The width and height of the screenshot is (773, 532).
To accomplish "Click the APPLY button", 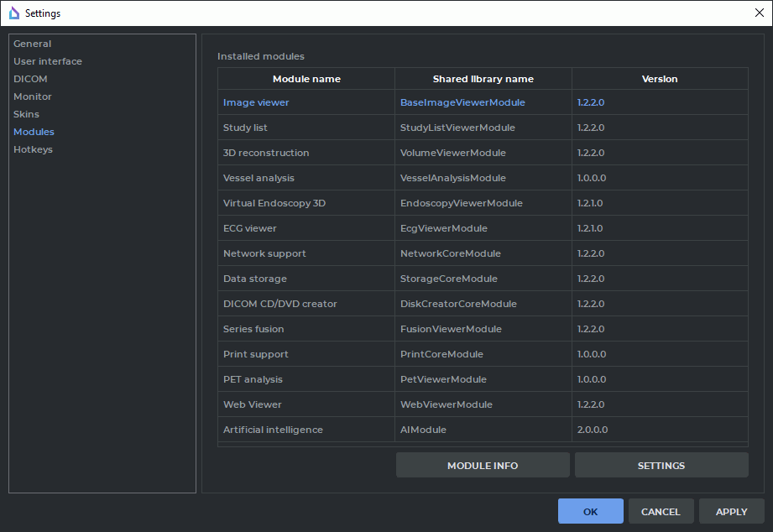I will click(x=731, y=512).
